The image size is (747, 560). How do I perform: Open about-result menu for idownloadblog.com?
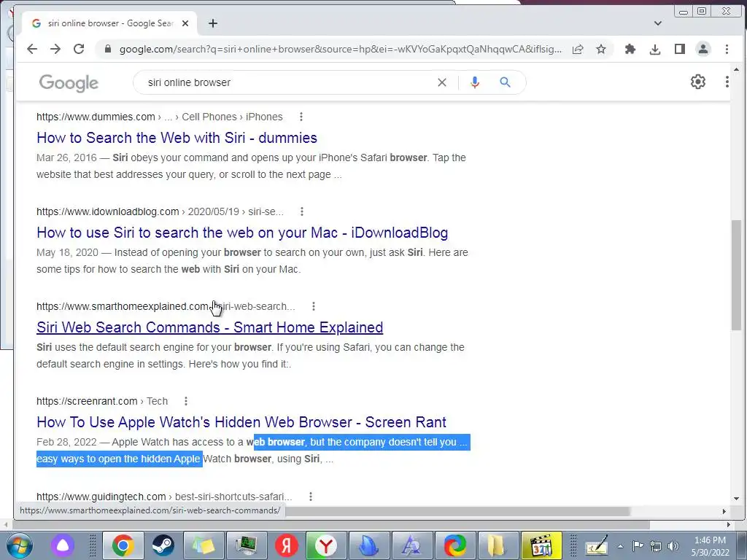(x=302, y=211)
